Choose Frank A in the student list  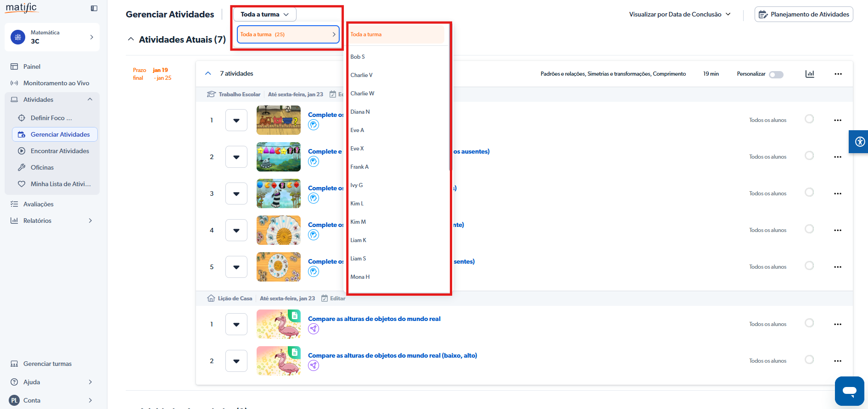[359, 167]
